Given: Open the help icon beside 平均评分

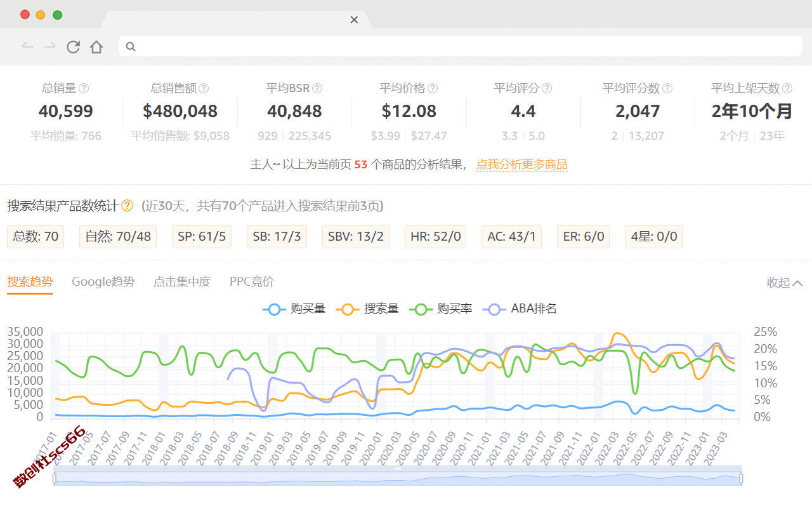Looking at the screenshot, I should [x=547, y=88].
